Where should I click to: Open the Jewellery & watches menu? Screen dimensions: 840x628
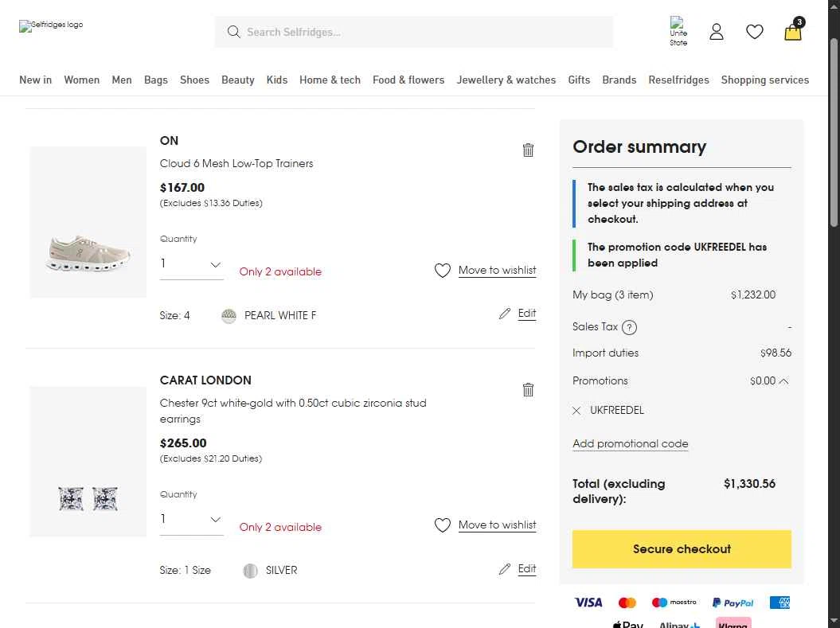[506, 80]
